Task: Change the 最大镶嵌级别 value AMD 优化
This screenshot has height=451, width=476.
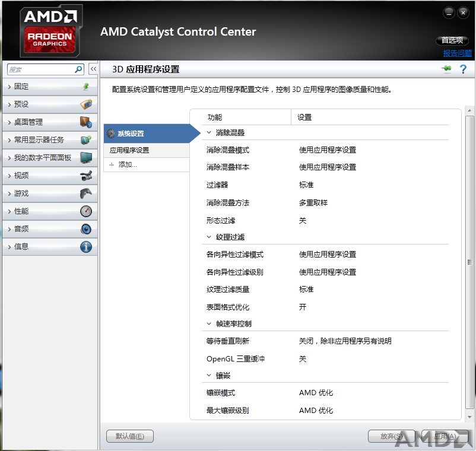Action: pos(316,411)
